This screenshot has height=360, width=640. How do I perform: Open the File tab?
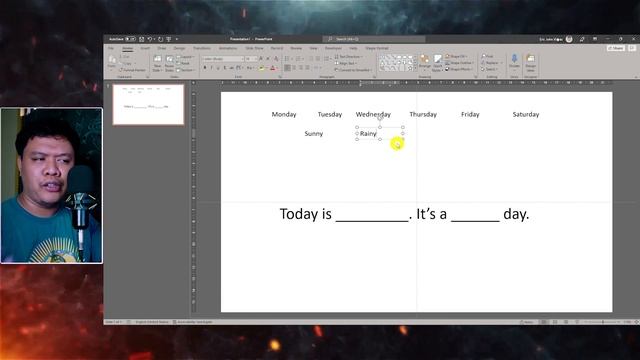coord(111,48)
